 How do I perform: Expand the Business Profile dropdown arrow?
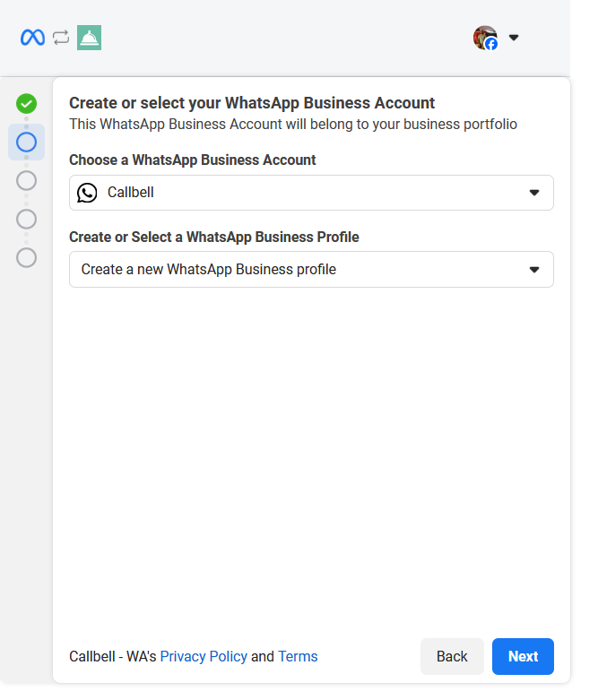pyautogui.click(x=534, y=270)
